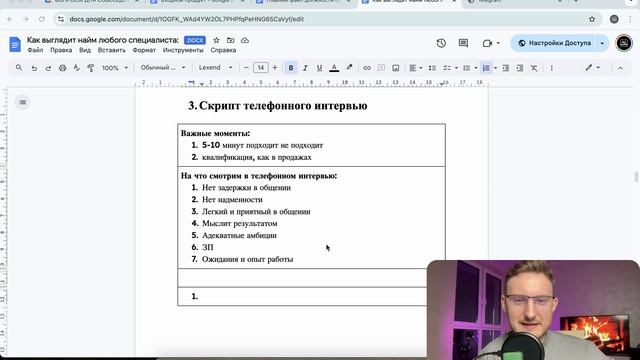Star the document

(216, 40)
